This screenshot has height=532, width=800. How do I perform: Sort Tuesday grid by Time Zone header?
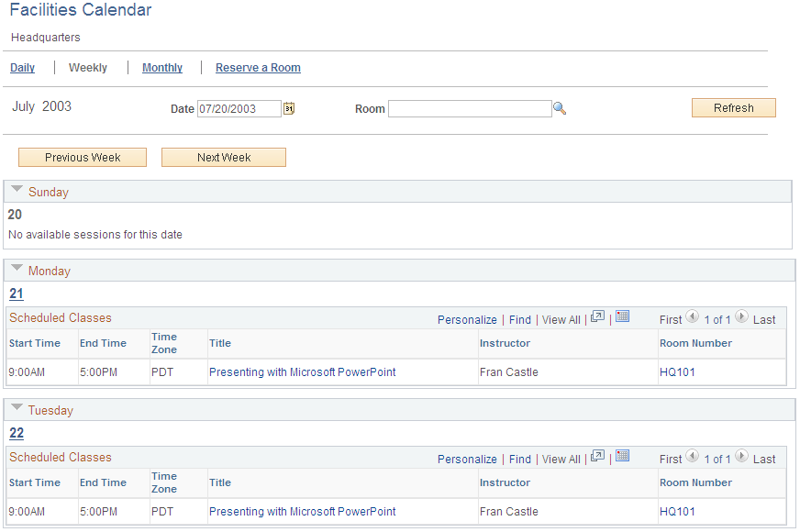pos(164,482)
